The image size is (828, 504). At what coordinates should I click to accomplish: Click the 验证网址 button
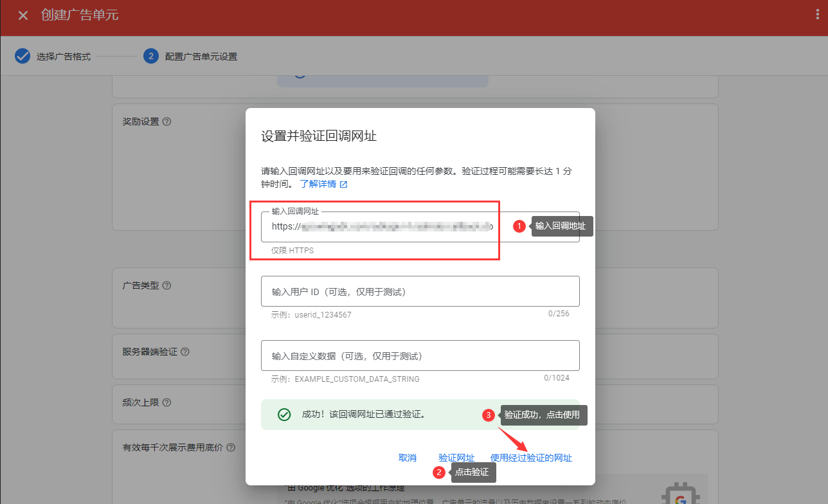[456, 458]
